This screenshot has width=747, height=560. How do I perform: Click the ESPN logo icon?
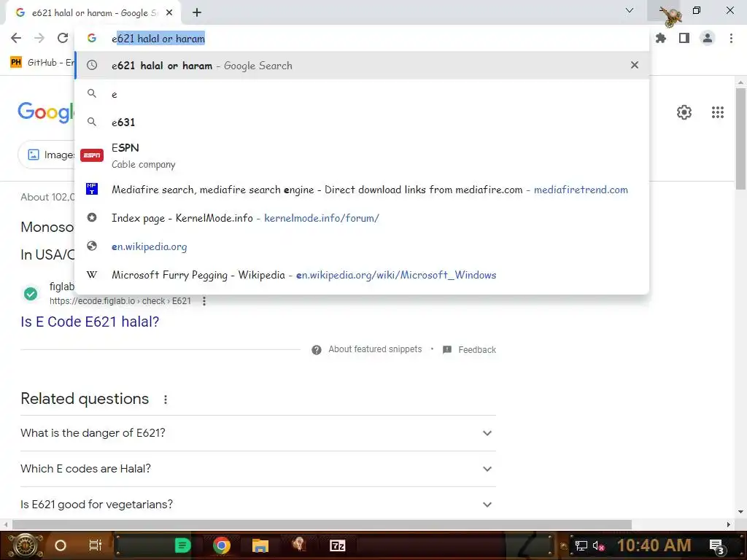92,155
